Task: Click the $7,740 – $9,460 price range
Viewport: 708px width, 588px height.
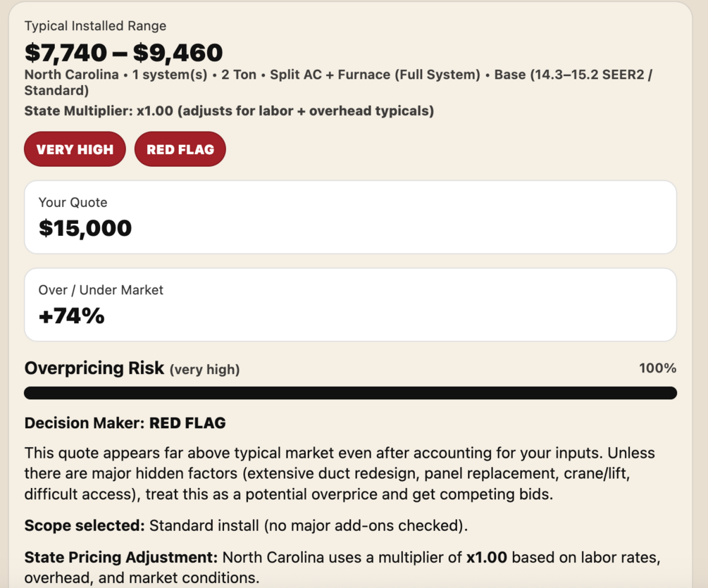Action: pos(123,52)
